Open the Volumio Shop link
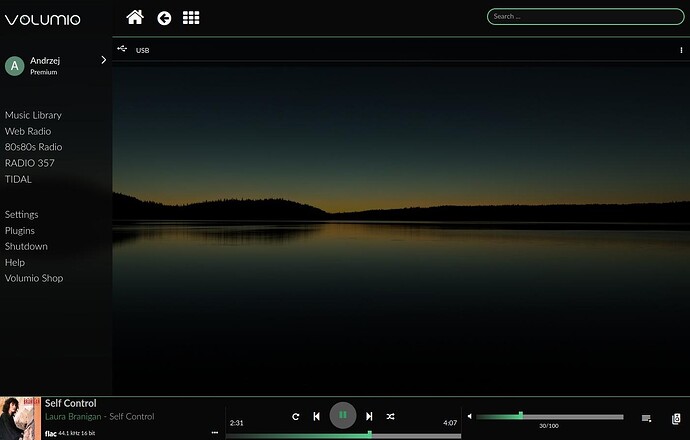Screen dimensions: 690x440 pyautogui.click(x=34, y=278)
